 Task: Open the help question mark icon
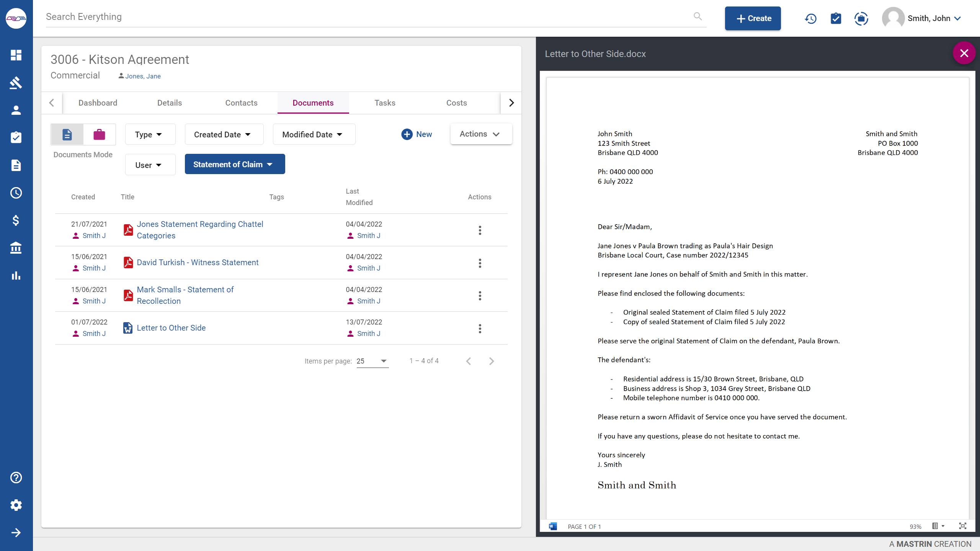pyautogui.click(x=16, y=478)
